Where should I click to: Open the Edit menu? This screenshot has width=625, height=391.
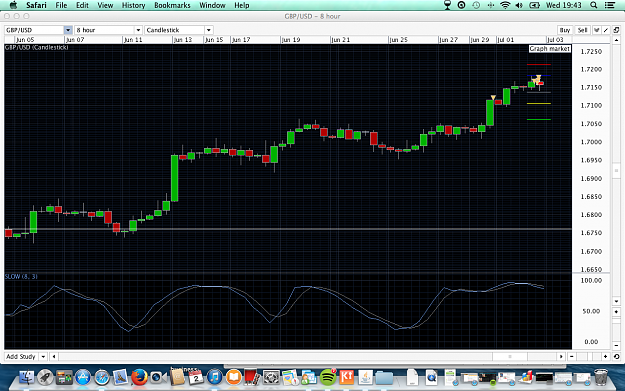click(x=82, y=5)
